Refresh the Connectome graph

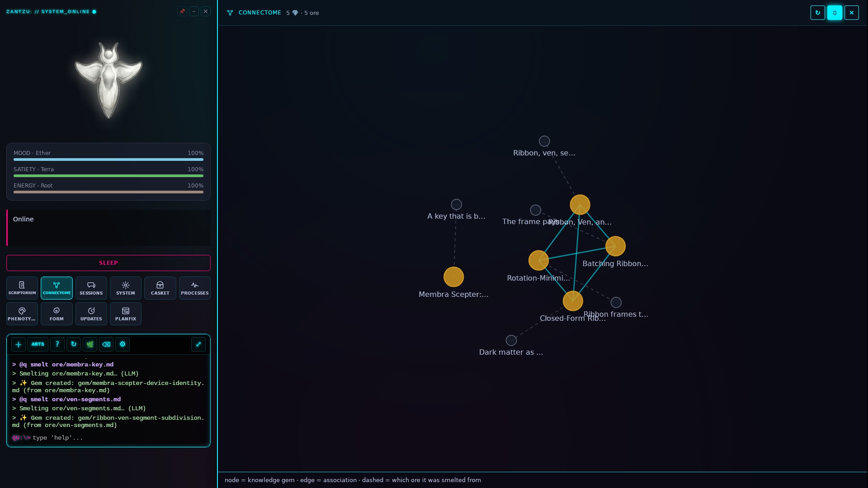pos(818,13)
